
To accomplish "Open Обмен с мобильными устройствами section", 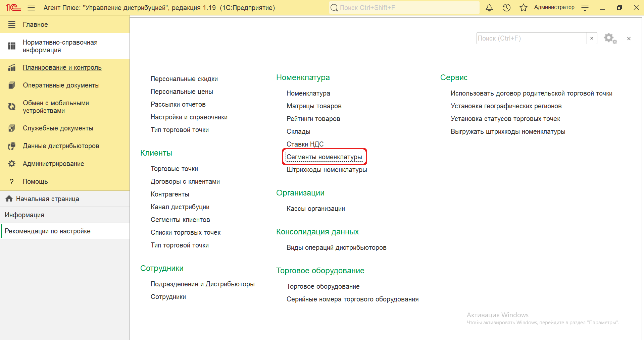I will [x=65, y=107].
